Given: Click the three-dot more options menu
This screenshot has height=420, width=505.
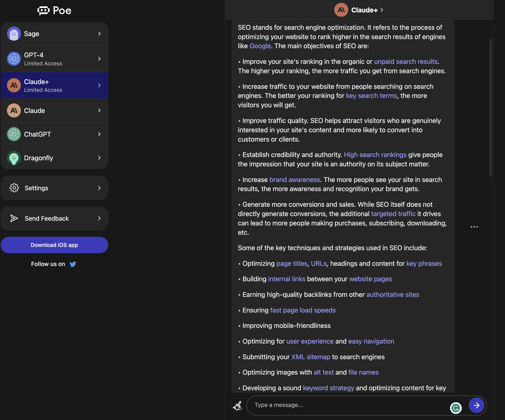Looking at the screenshot, I should (x=474, y=227).
